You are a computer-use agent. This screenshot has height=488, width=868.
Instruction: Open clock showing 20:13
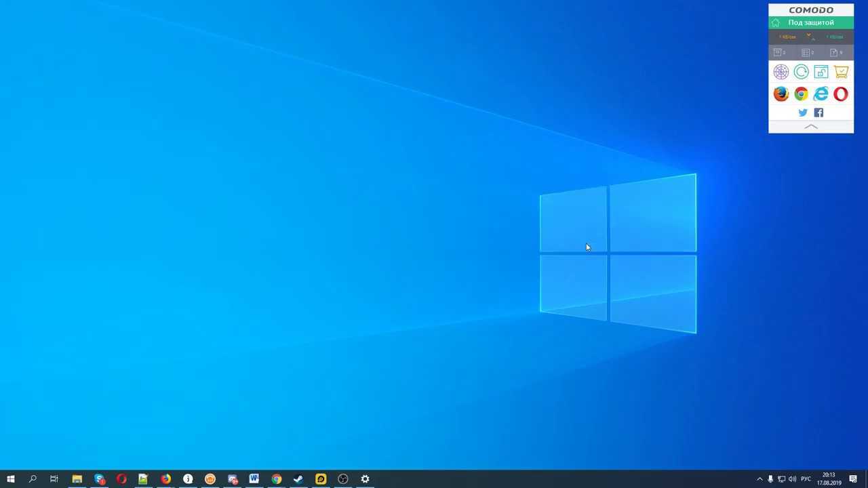coord(829,479)
